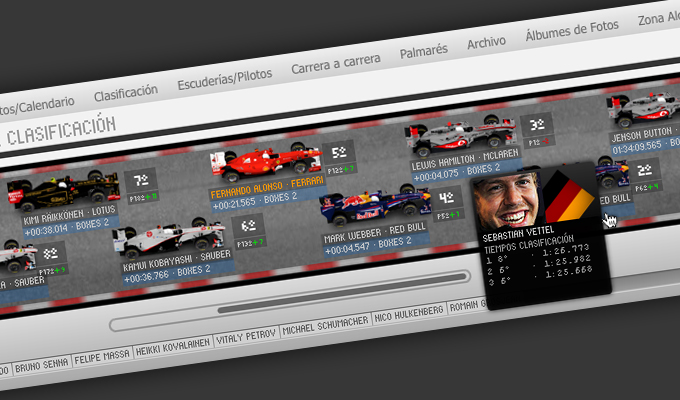Viewport: 680px width, 400px height.
Task: Select Nico Hulkenberg driver tab
Action: tap(409, 313)
